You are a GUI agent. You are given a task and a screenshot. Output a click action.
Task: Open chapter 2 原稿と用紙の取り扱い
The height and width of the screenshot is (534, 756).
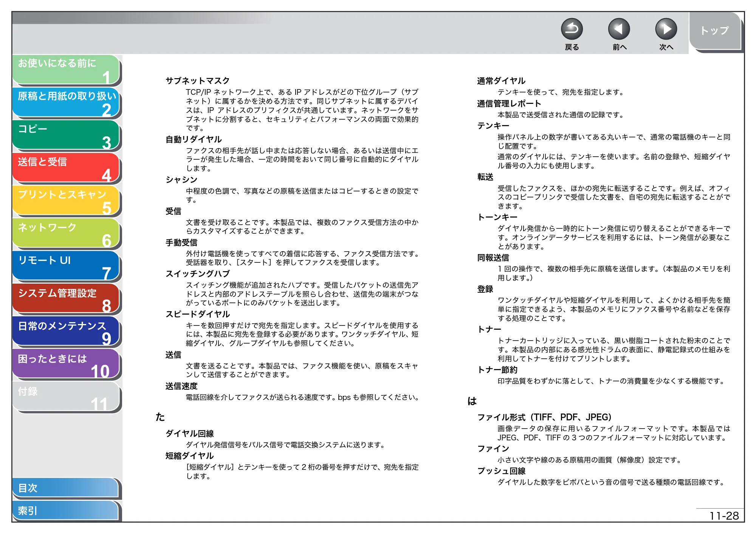tap(66, 102)
